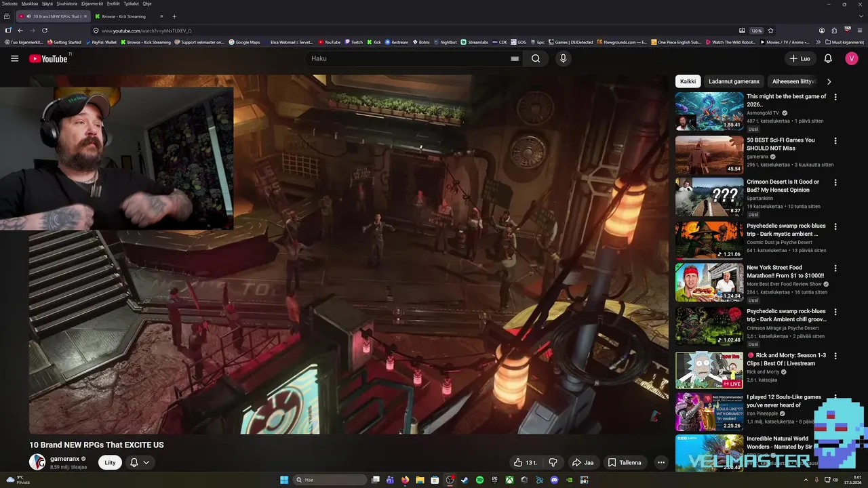Open options menu for Asmongold TV video
This screenshot has height=488, width=868.
point(835,97)
